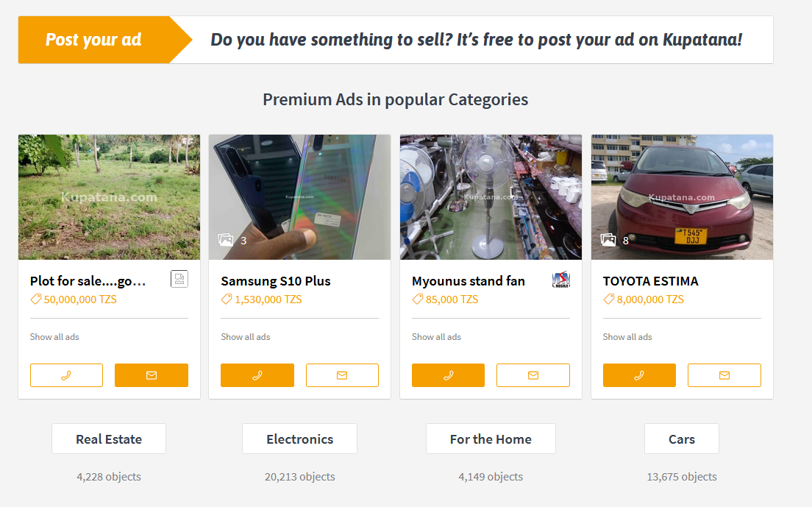Send email about Myounus stand fan
The width and height of the screenshot is (812, 507).
pyautogui.click(x=533, y=375)
